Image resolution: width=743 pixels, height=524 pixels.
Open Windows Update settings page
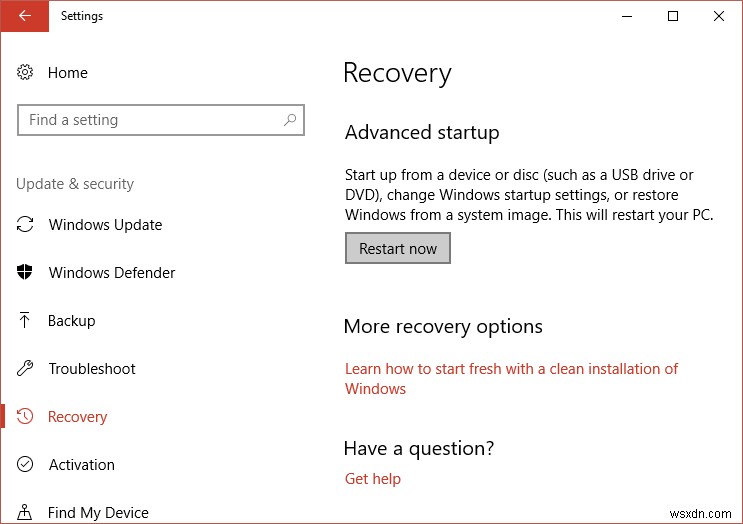[x=105, y=225]
